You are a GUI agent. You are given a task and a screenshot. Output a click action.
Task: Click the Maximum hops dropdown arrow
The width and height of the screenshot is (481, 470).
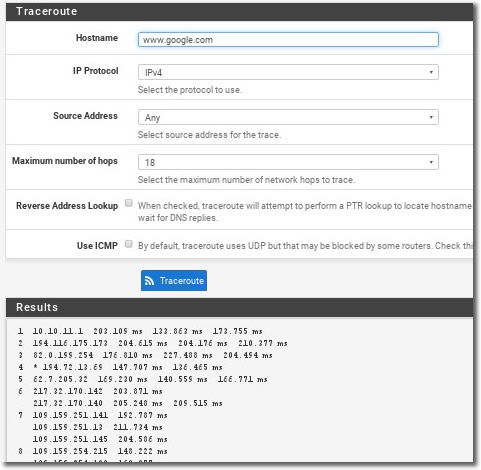pyautogui.click(x=431, y=162)
